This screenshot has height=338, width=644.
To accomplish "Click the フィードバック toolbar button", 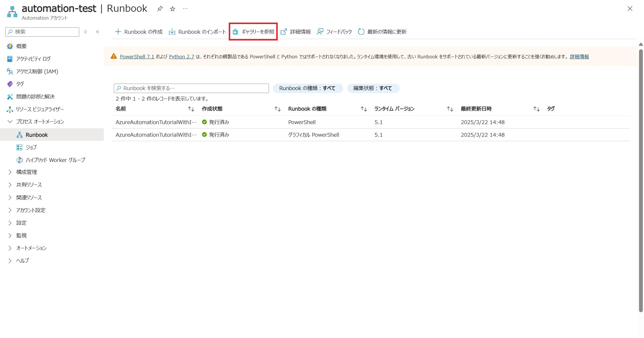I will coord(334,32).
